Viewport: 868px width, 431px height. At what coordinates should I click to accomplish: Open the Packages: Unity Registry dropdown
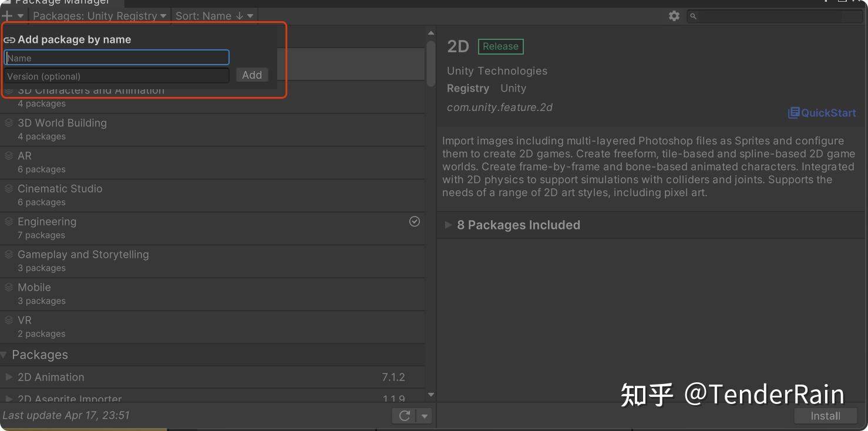coord(98,16)
